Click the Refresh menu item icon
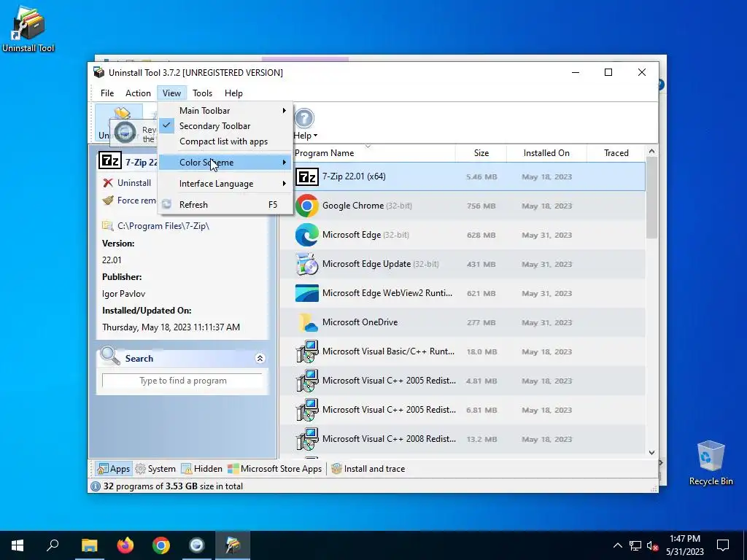747x560 pixels. coord(166,204)
